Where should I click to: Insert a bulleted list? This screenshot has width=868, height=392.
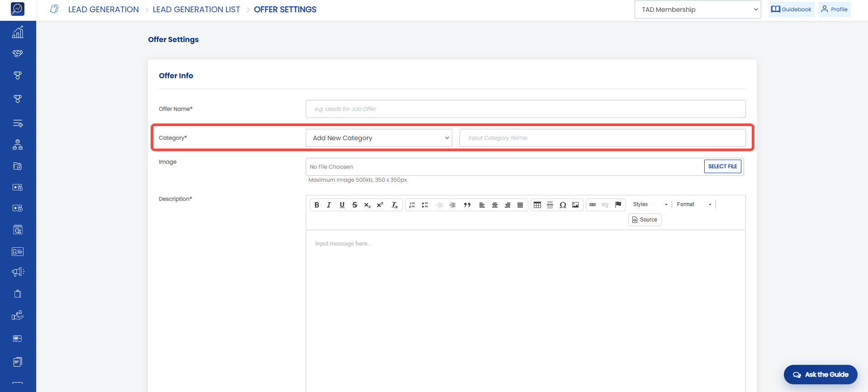(425, 205)
